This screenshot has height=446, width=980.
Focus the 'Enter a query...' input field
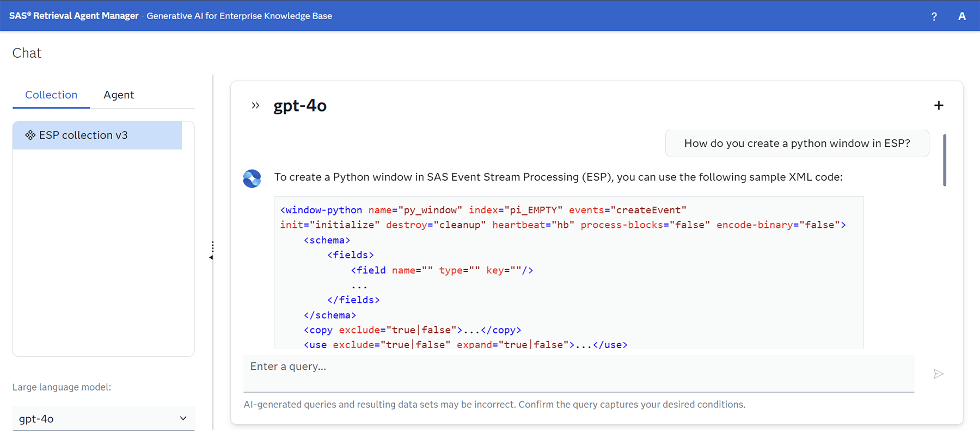(578, 367)
